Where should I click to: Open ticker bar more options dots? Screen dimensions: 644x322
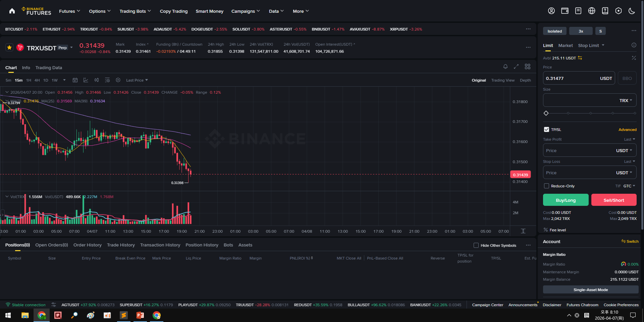coord(528,29)
